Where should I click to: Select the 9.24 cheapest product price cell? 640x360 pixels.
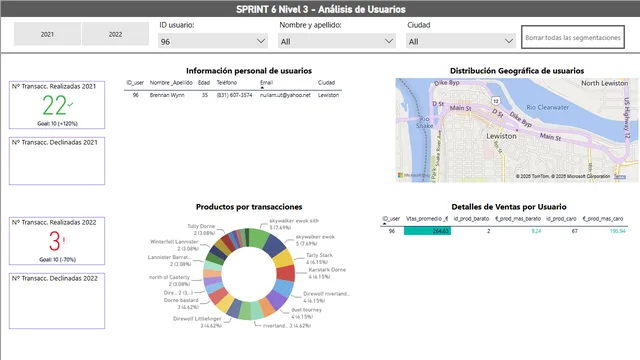(536, 231)
